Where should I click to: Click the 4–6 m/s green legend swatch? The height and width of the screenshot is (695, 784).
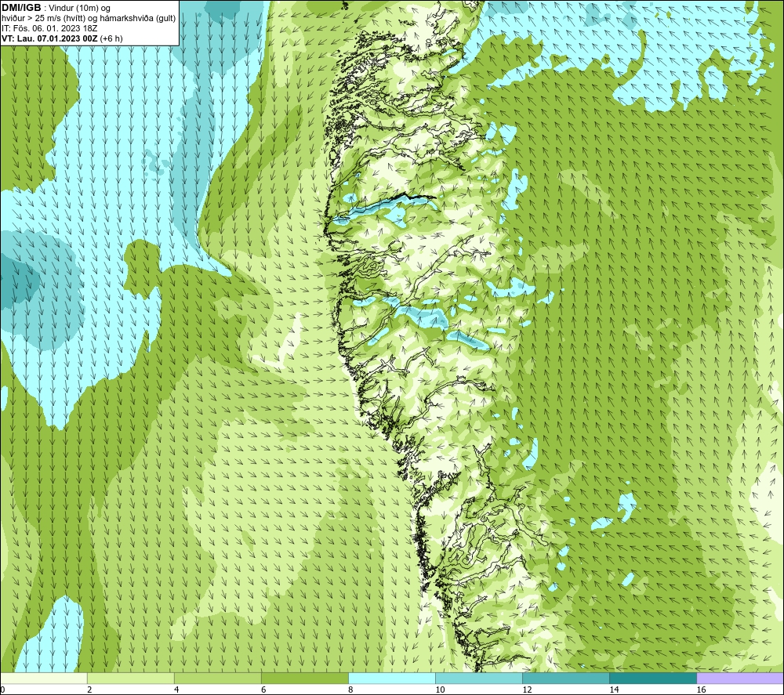(217, 678)
